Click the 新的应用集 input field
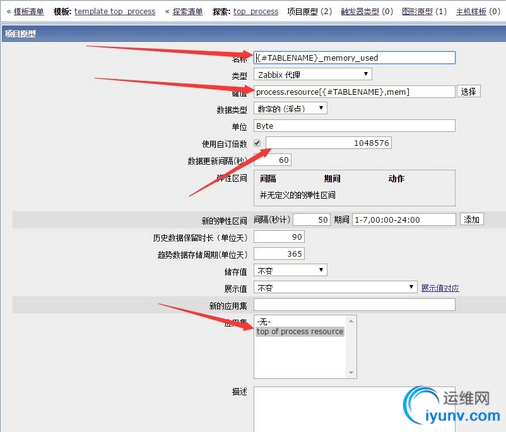 [x=354, y=305]
